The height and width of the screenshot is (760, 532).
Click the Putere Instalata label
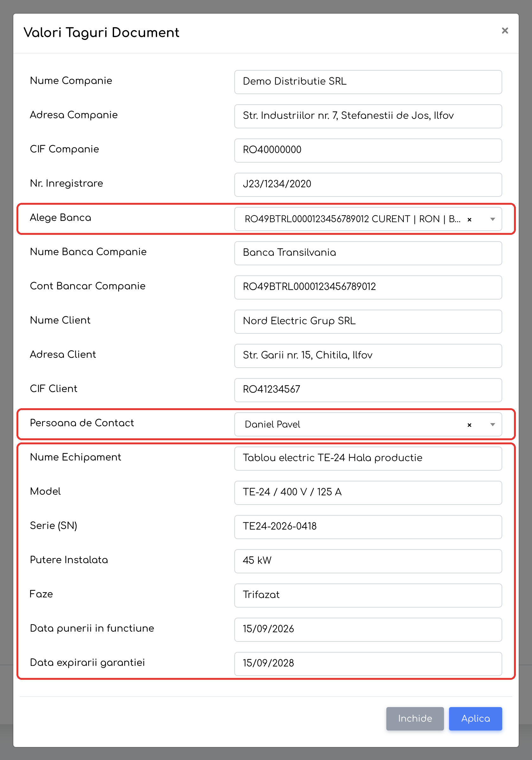[x=69, y=560]
